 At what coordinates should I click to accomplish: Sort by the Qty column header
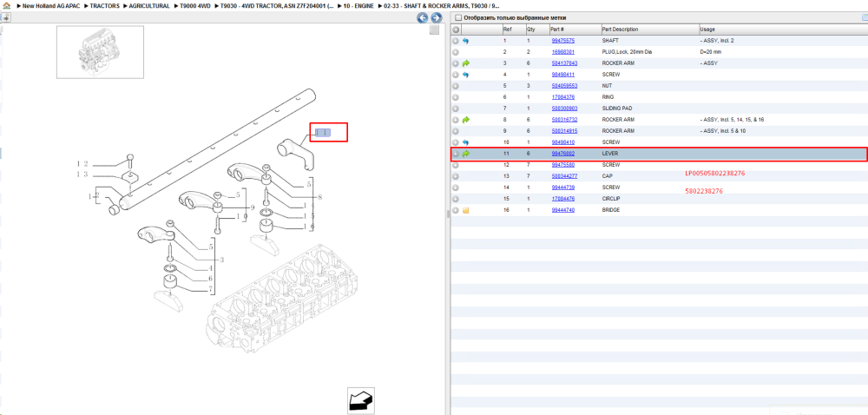coord(537,30)
